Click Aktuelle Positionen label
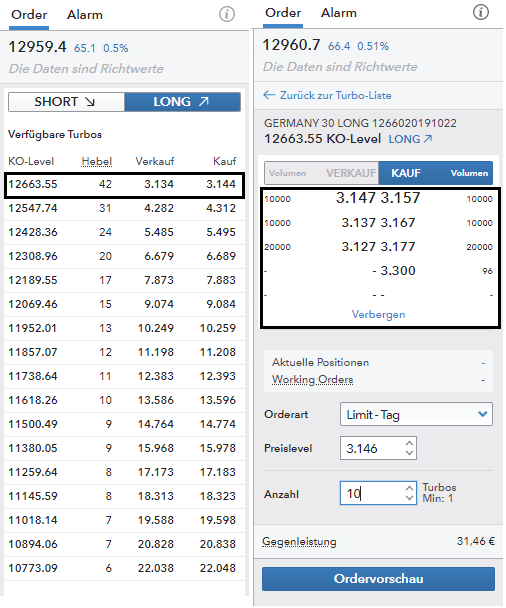The width and height of the screenshot is (506, 608). 321,363
